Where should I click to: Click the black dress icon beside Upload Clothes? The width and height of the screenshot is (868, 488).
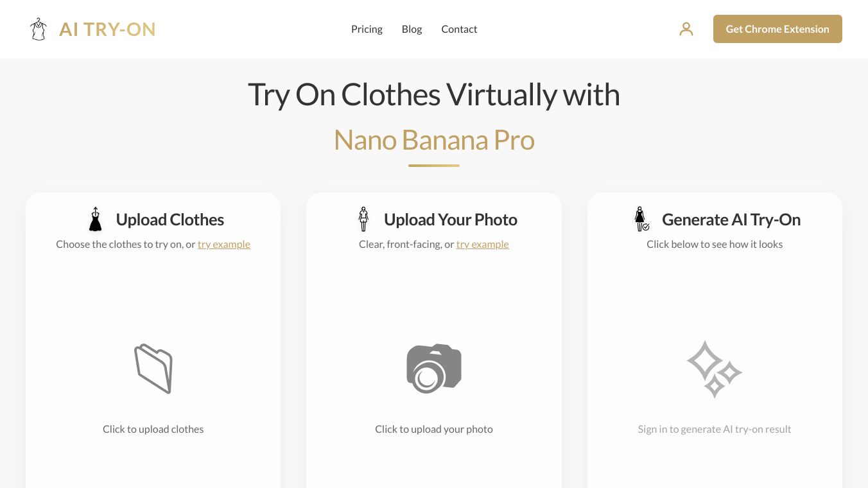point(96,220)
